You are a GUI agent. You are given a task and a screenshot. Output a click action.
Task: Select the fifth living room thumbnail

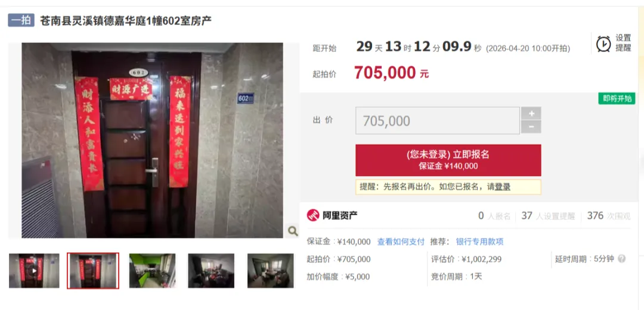270,270
